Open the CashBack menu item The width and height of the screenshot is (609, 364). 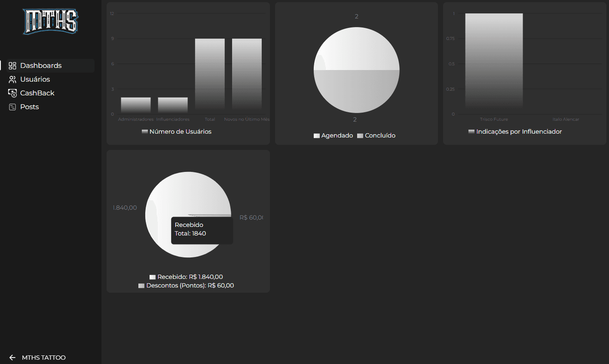coord(37,93)
